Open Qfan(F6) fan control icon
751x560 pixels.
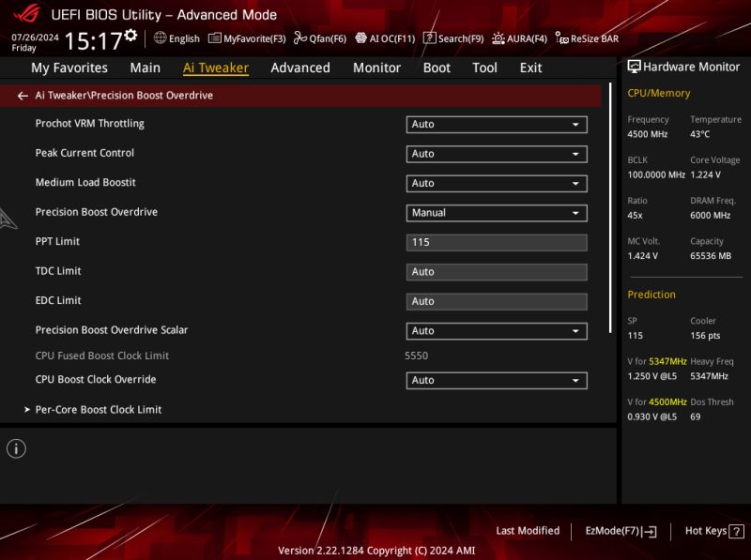tap(299, 38)
